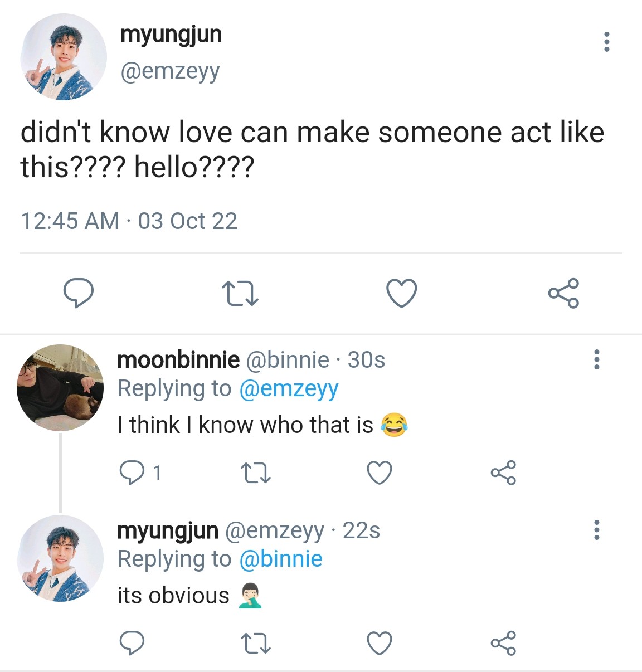642x672 pixels.
Task: Like moonbinnie's reply
Action: pos(380,473)
